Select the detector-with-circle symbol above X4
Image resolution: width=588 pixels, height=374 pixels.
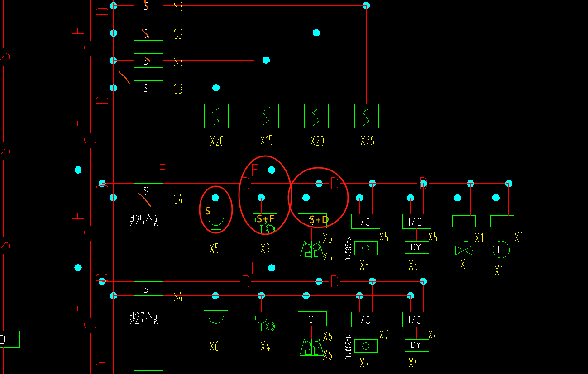265,323
